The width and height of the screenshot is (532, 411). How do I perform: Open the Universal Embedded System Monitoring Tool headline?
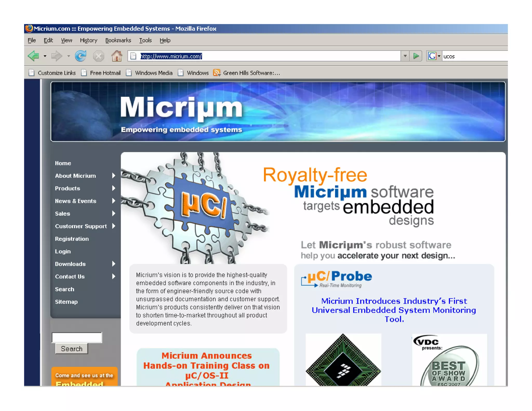(394, 310)
